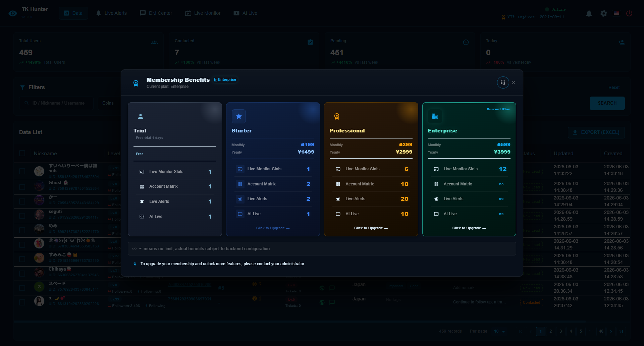Tick the checkbox for めめ row
The height and width of the screenshot is (346, 644).
22,230
